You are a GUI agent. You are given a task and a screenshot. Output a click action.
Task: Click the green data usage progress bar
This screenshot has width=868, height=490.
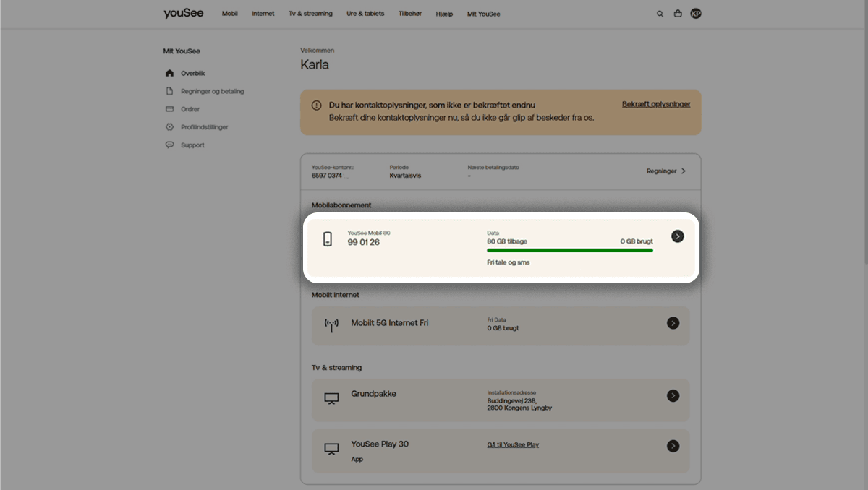pyautogui.click(x=569, y=250)
